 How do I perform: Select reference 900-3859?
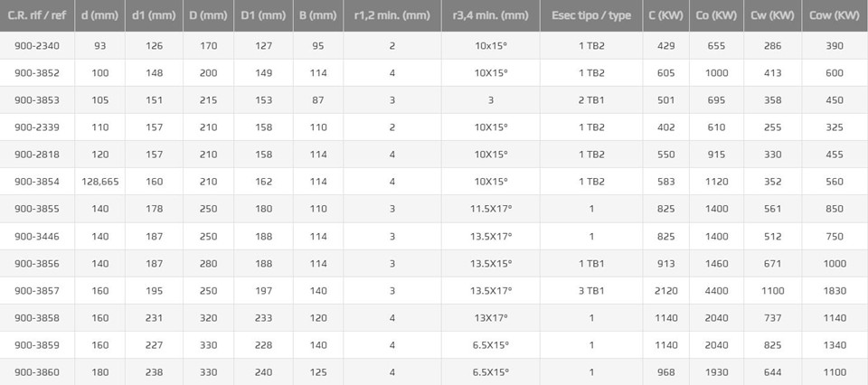(37, 345)
